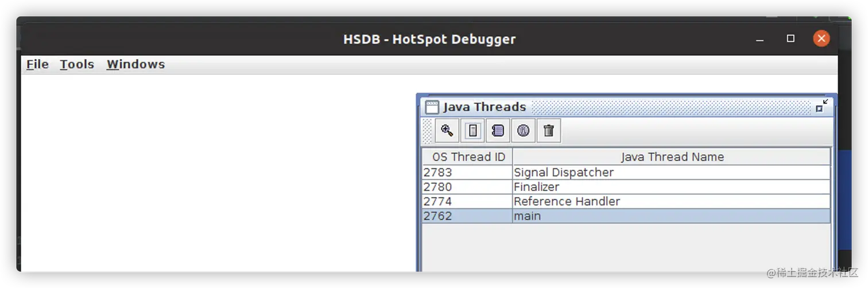868x288 pixels.
Task: Select the Reference Handler thread row
Action: [x=626, y=201]
